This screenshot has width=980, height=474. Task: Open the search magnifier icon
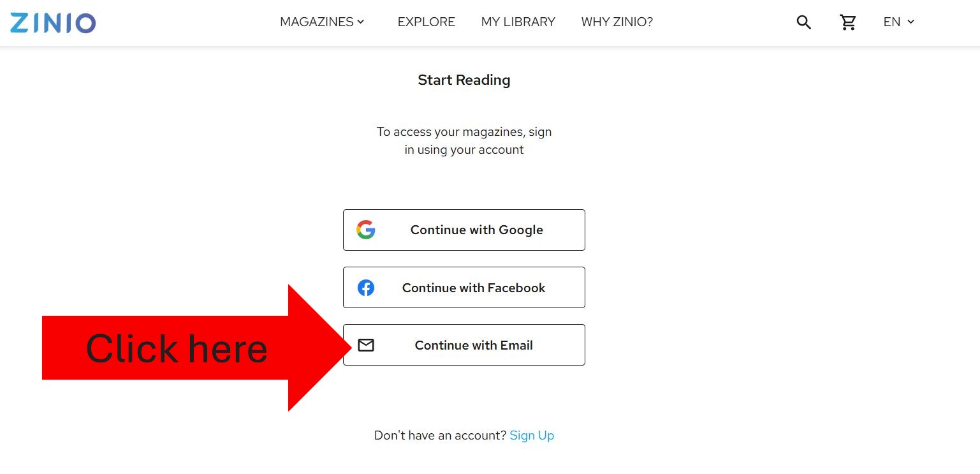(803, 22)
